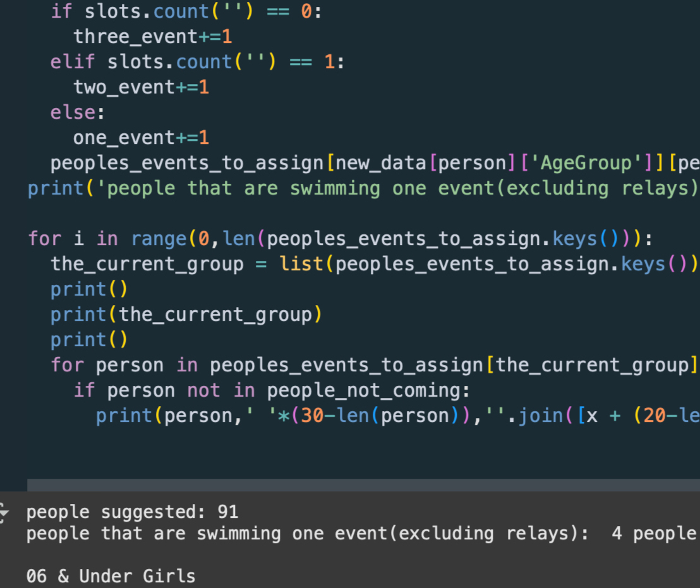The image size is (700, 588).
Task: Click the '06 & Under Girls' output text
Action: pyautogui.click(x=111, y=576)
